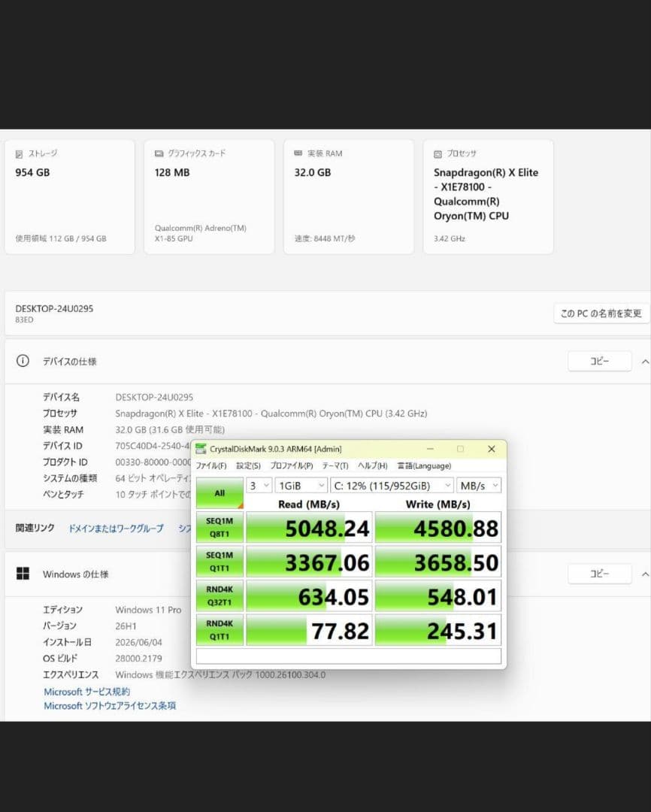Open the 言語(Language) menu

coord(424,465)
